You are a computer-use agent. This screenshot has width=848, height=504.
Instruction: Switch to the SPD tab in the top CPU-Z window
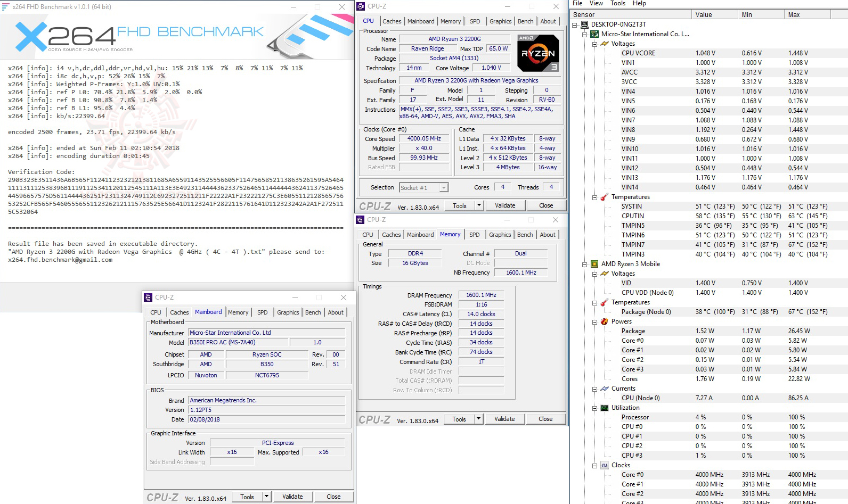[475, 21]
